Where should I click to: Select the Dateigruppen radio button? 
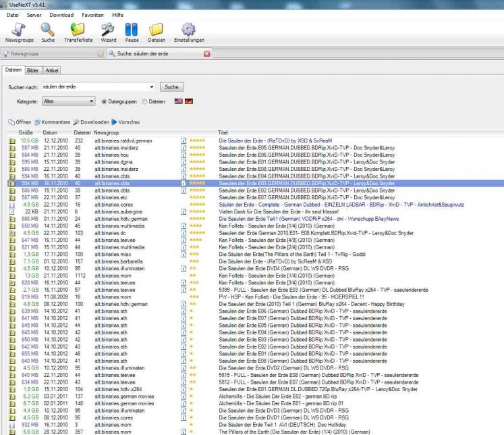(x=105, y=101)
